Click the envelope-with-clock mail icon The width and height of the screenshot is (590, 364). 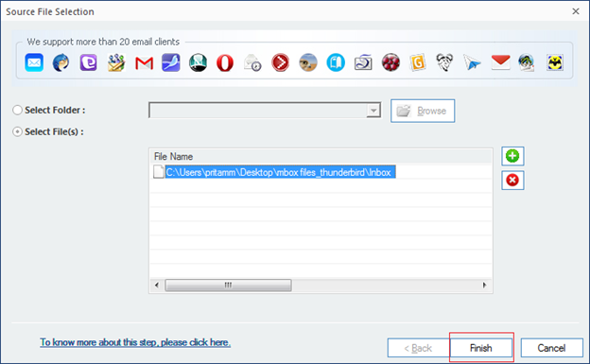tap(252, 62)
